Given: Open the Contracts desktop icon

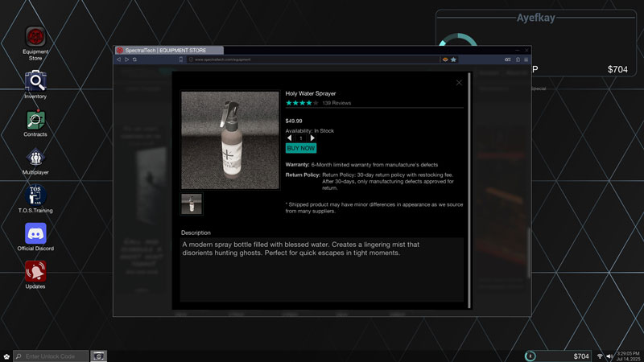Looking at the screenshot, I should [x=35, y=120].
